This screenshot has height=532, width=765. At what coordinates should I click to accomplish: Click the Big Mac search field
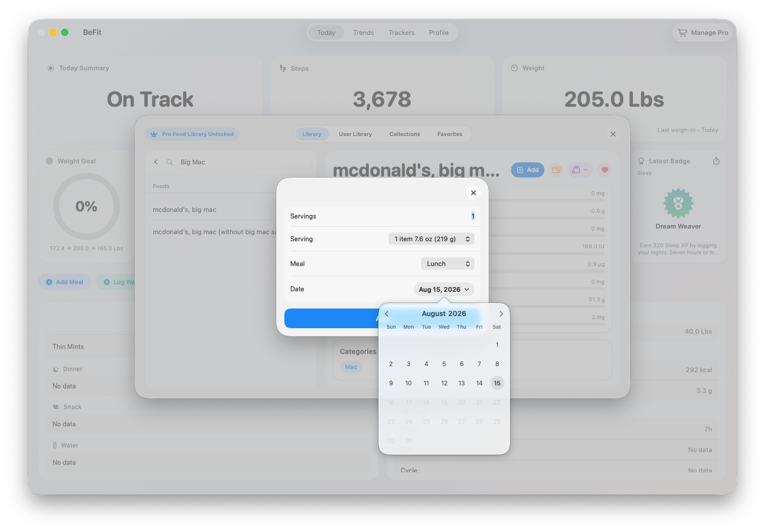point(245,162)
